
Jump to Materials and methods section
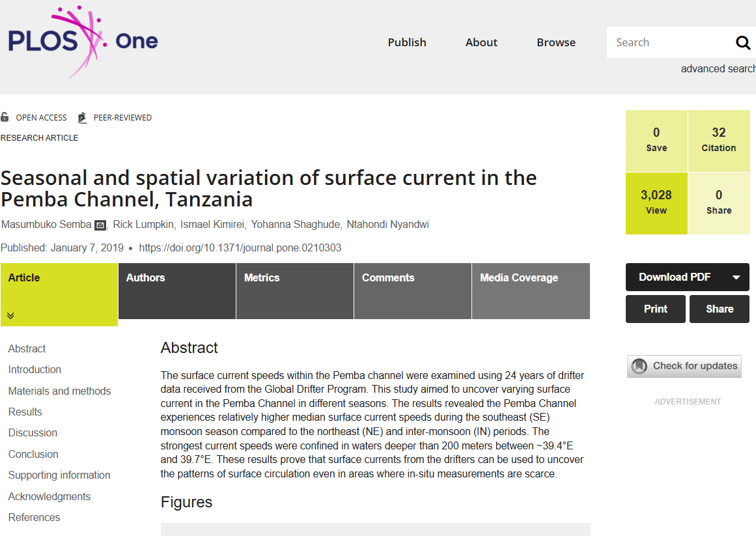point(59,391)
